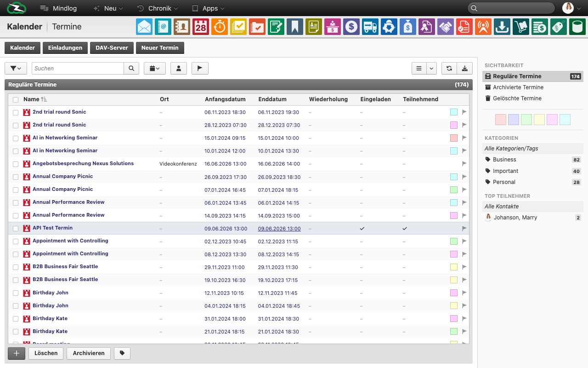
Task: Open the teal download tray icon
Action: 502,27
